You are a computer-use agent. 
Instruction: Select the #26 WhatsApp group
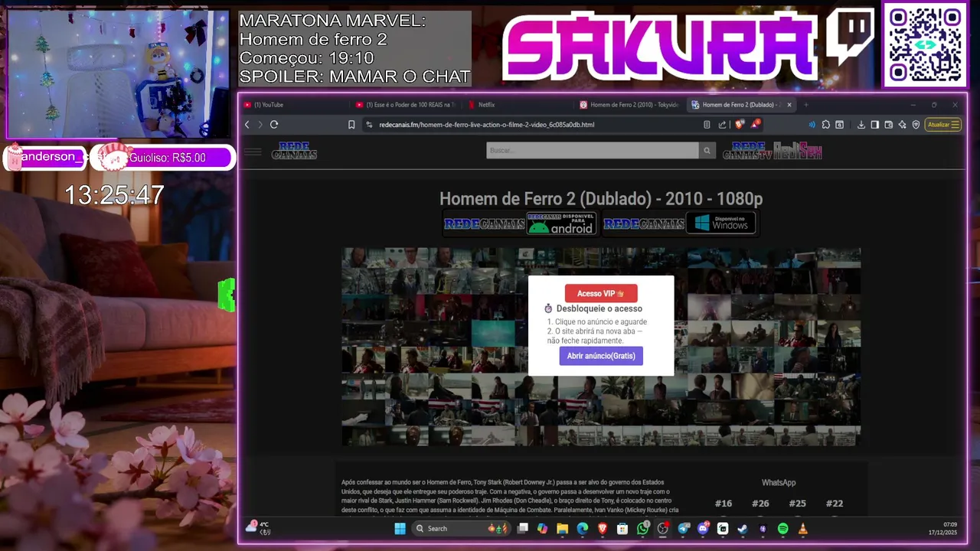coord(760,504)
